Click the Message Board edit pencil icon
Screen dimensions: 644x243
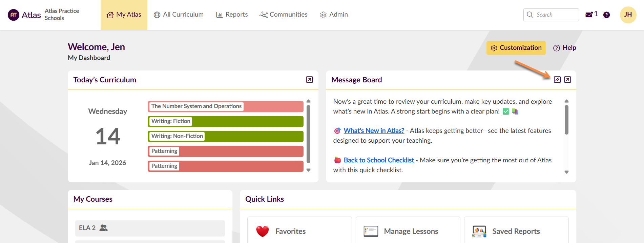(557, 80)
